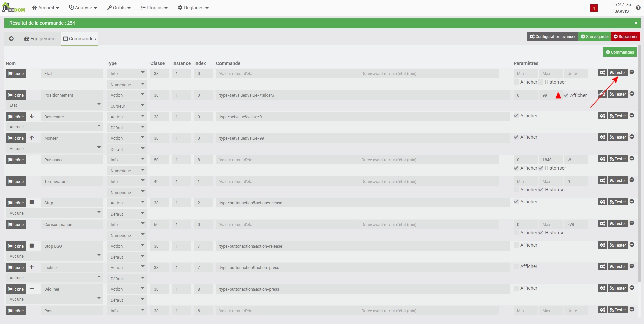This screenshot has width=644, height=324.
Task: Uncheck Afficher for the Monter command
Action: (x=516, y=137)
